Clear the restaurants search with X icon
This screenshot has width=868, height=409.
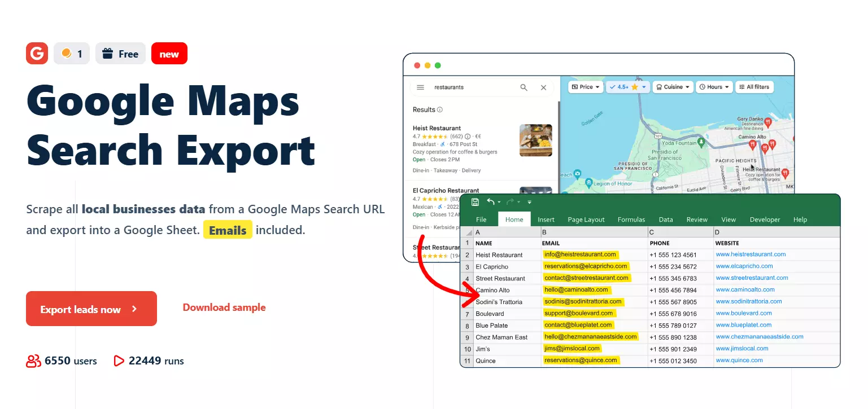[543, 87]
